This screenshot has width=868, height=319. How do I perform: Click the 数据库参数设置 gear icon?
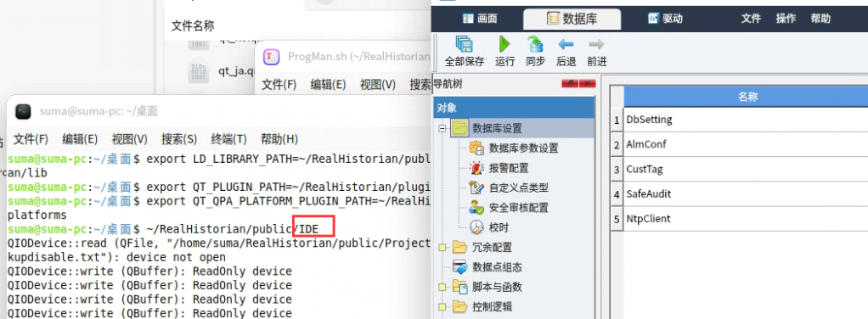click(x=476, y=148)
